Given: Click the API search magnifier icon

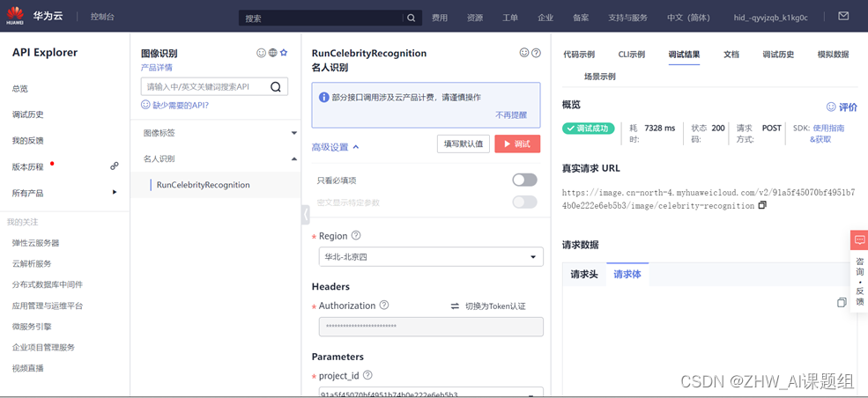Looking at the screenshot, I should tap(276, 87).
